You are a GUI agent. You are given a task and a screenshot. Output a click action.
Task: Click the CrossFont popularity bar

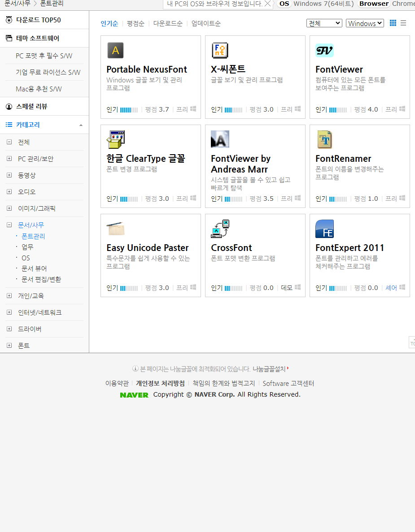click(234, 288)
